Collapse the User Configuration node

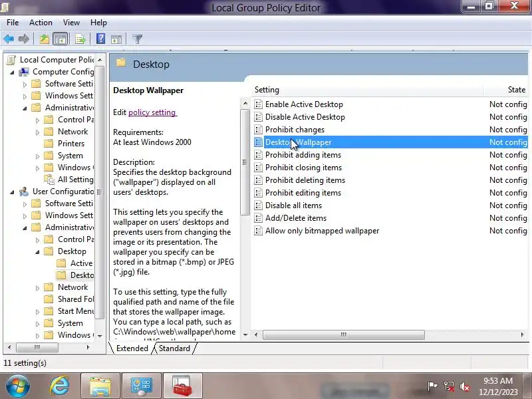point(12,192)
